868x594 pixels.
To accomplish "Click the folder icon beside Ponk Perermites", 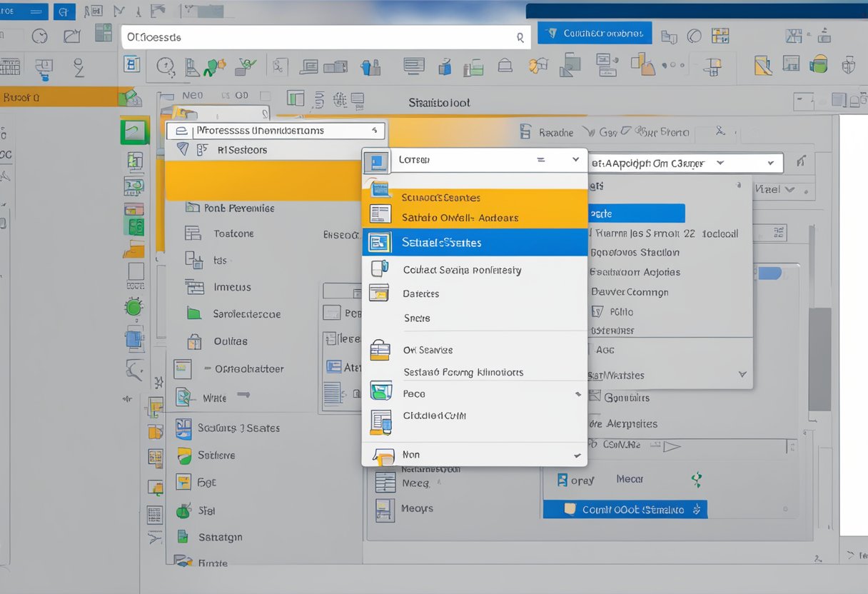I will point(191,208).
